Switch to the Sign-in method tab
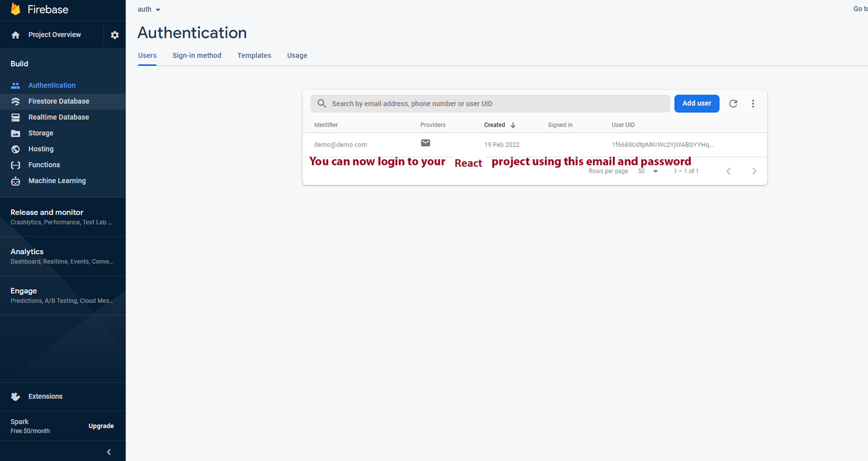This screenshot has height=461, width=868. coord(197,56)
